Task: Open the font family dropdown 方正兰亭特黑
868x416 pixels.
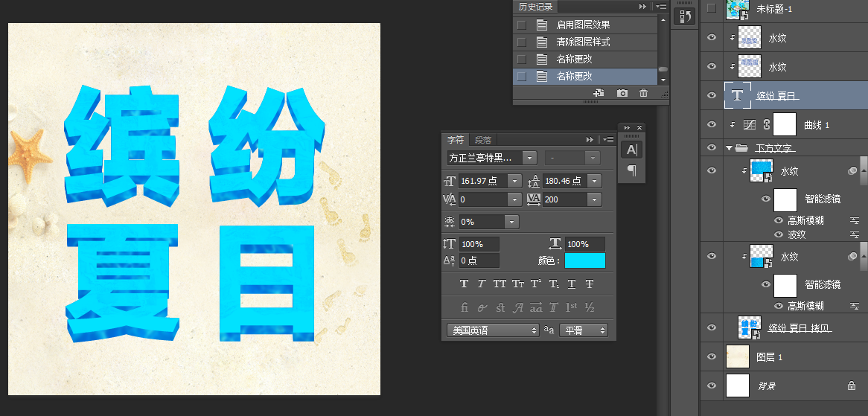Action: point(530,158)
